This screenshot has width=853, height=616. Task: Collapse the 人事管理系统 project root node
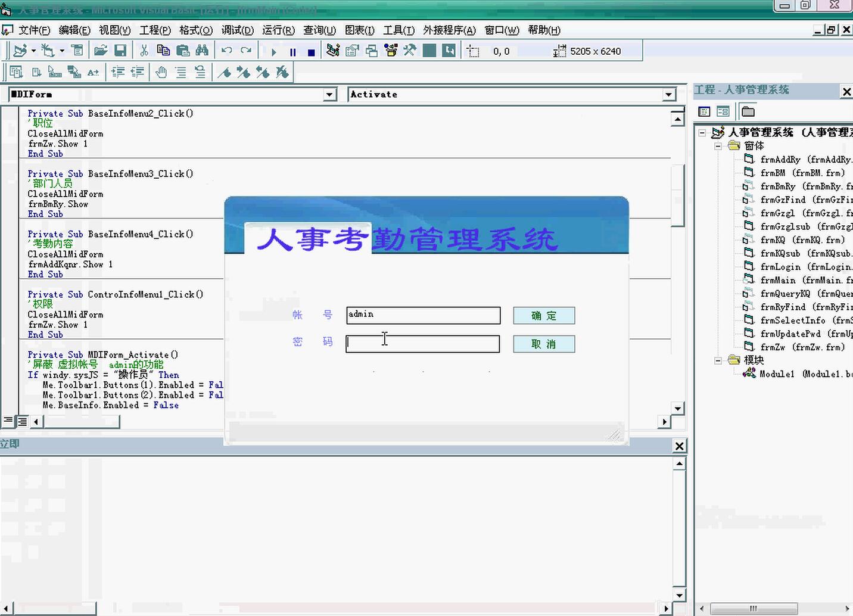[x=702, y=132]
